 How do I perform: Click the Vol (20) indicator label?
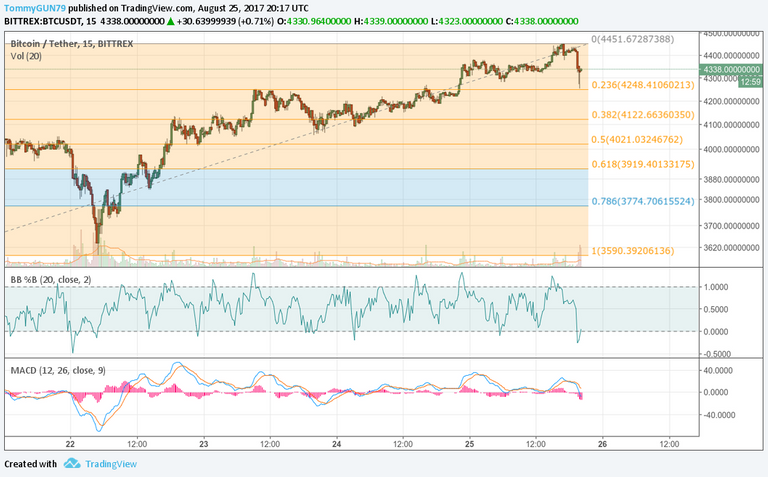point(26,56)
